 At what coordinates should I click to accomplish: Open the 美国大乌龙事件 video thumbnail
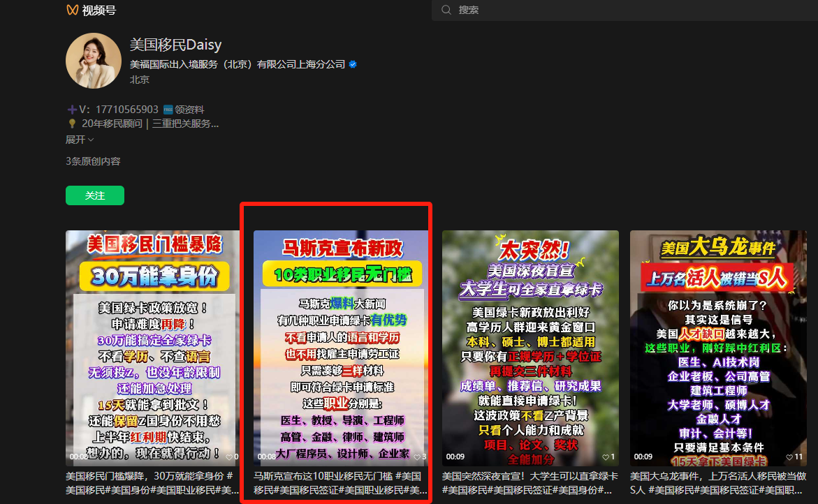[718, 348]
